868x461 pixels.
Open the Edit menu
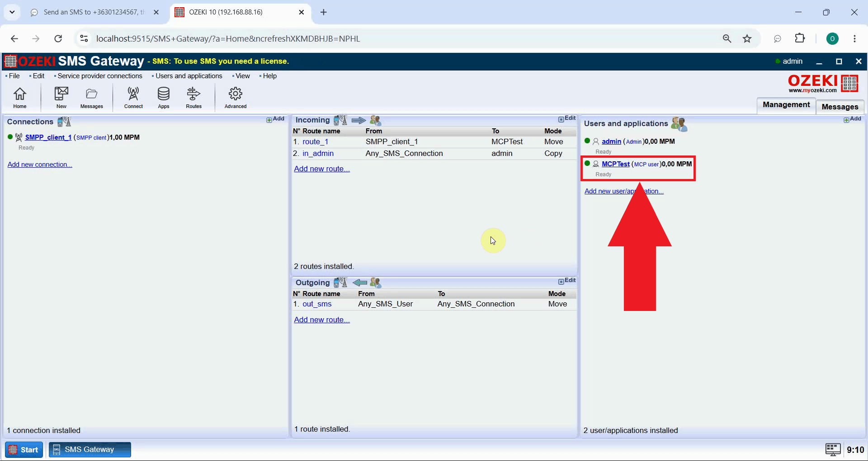coord(38,76)
